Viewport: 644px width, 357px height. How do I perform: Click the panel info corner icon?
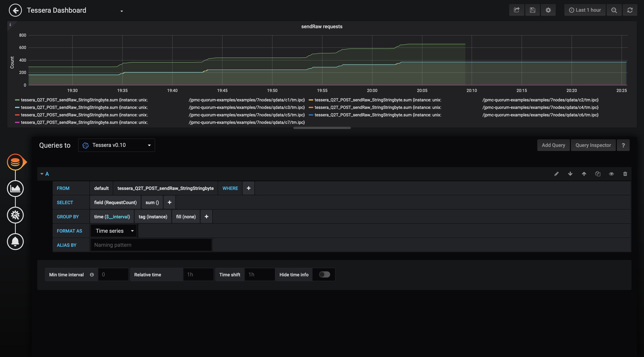click(x=10, y=24)
